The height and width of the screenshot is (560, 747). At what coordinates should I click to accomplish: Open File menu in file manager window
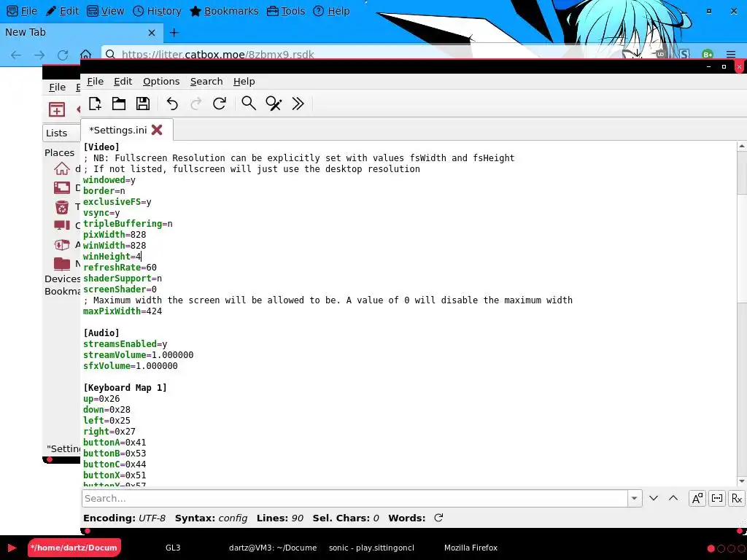pyautogui.click(x=57, y=87)
